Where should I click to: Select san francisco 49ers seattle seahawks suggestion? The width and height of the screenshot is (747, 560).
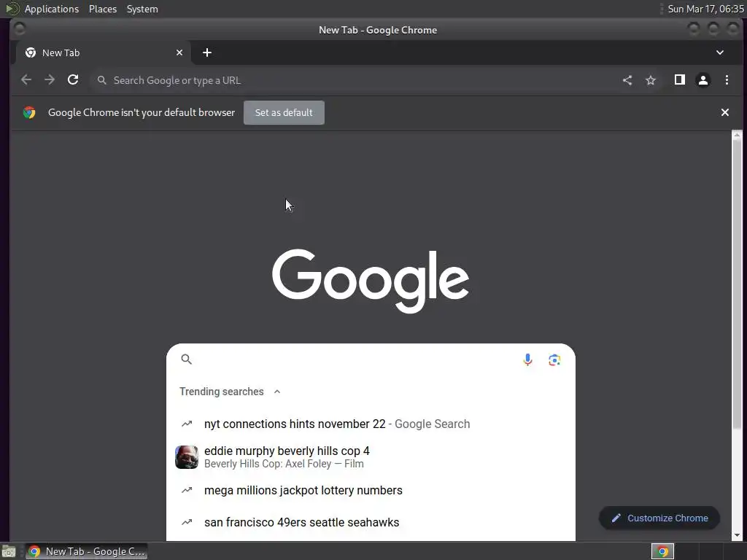(371, 522)
